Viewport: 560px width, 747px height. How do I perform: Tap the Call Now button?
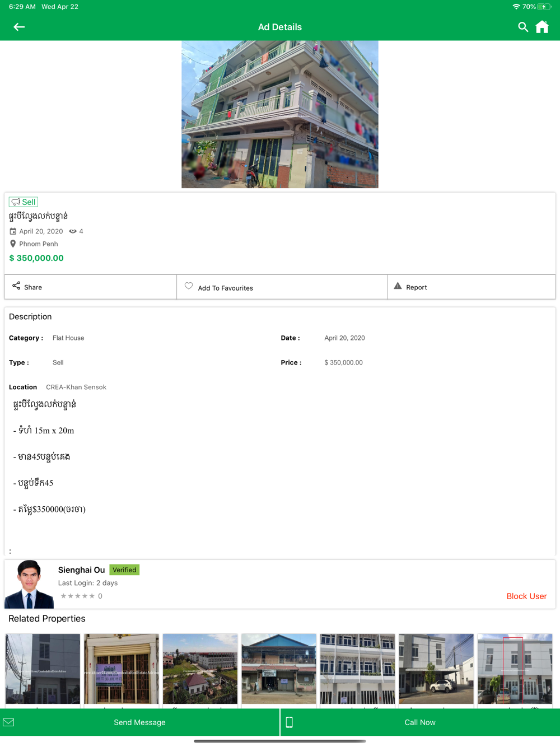tap(420, 722)
